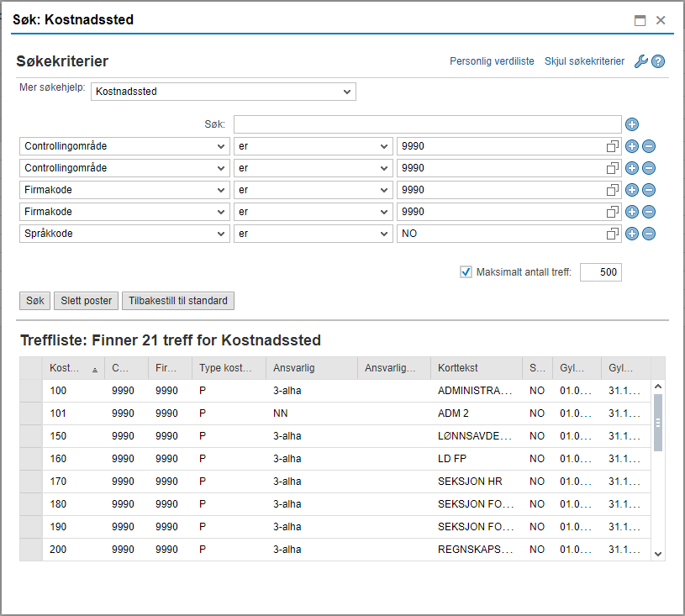This screenshot has width=685, height=616.
Task: Open the second Controllingområde field dropdown
Action: 124,168
